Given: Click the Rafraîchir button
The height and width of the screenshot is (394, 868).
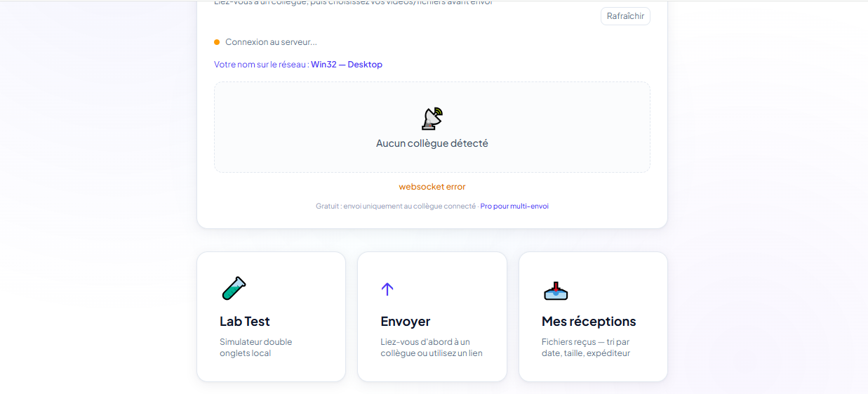Looking at the screenshot, I should (x=625, y=16).
